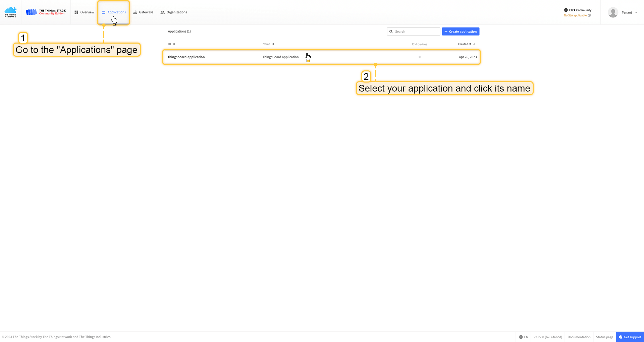Click the user avatar icon
644x342 pixels.
613,12
